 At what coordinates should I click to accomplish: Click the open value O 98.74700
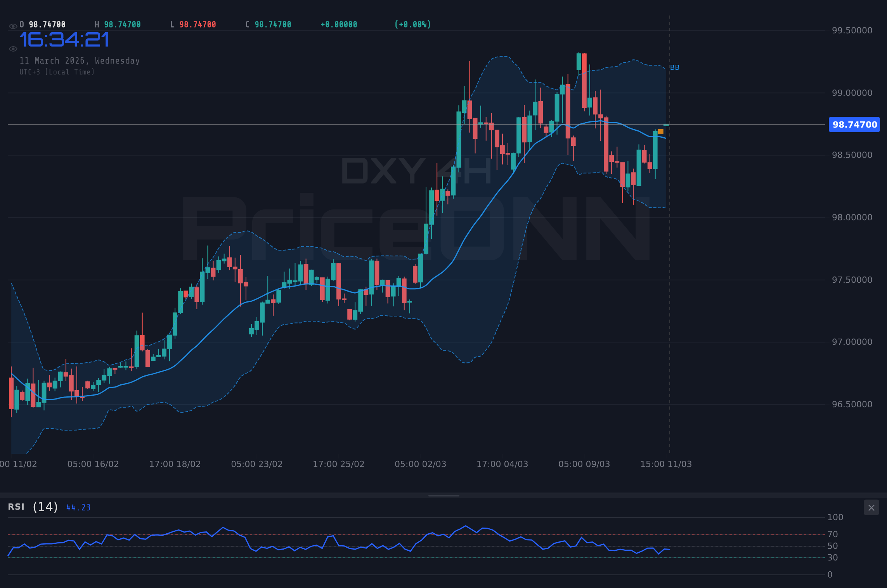click(43, 24)
